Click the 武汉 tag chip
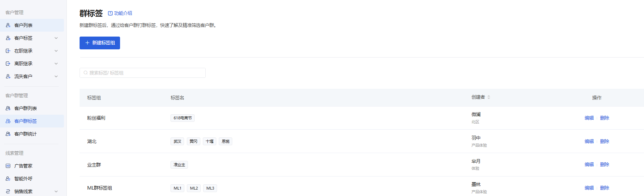Viewport: 644px width, 196px height. 177,141
